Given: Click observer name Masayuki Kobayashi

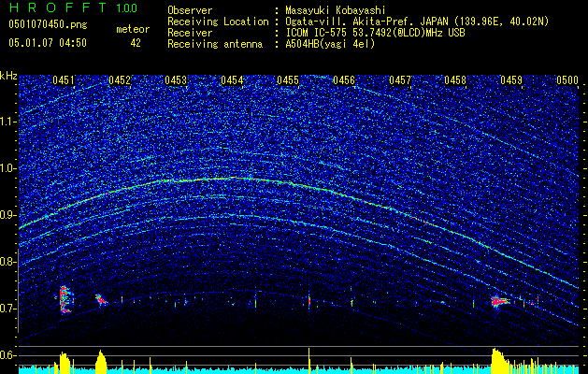Looking at the screenshot, I should tap(336, 10).
